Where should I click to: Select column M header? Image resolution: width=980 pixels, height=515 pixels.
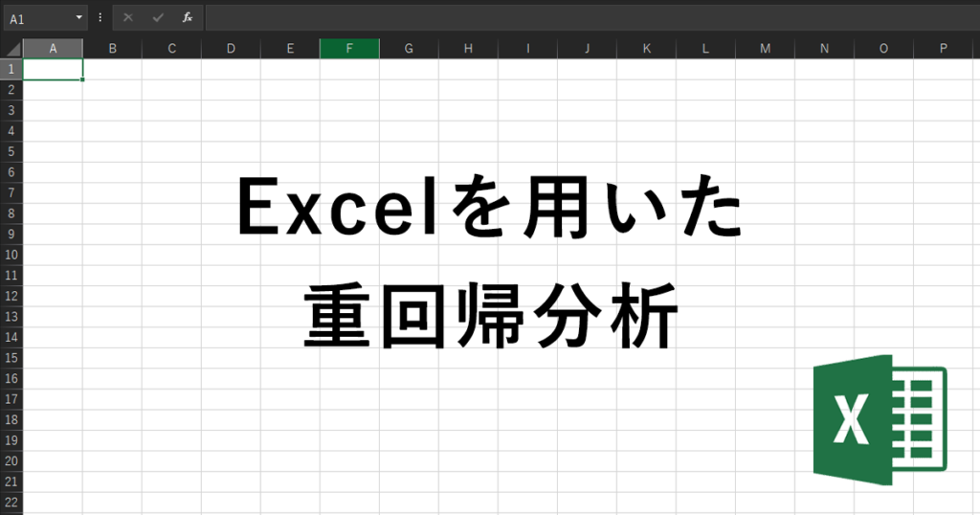tap(765, 49)
